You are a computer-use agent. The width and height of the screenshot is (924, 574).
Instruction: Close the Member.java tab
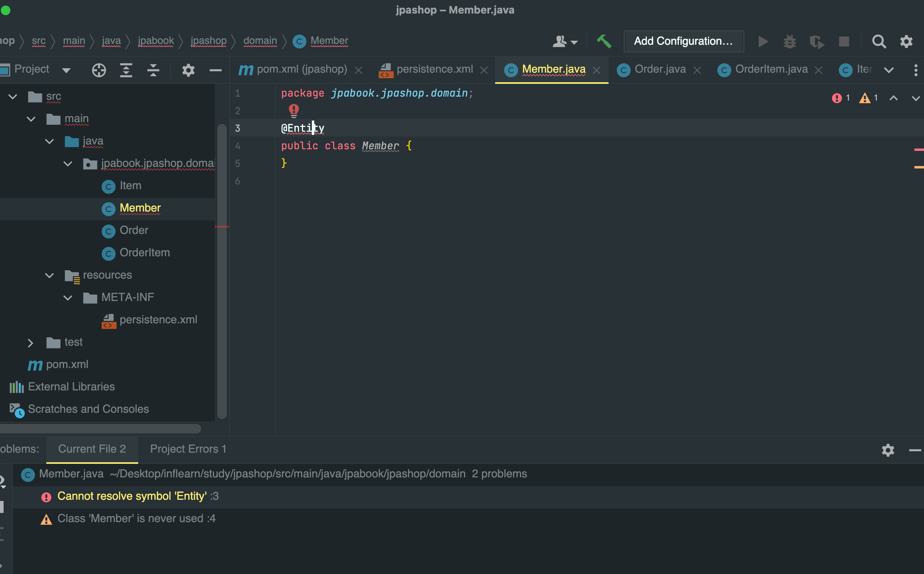pos(597,70)
